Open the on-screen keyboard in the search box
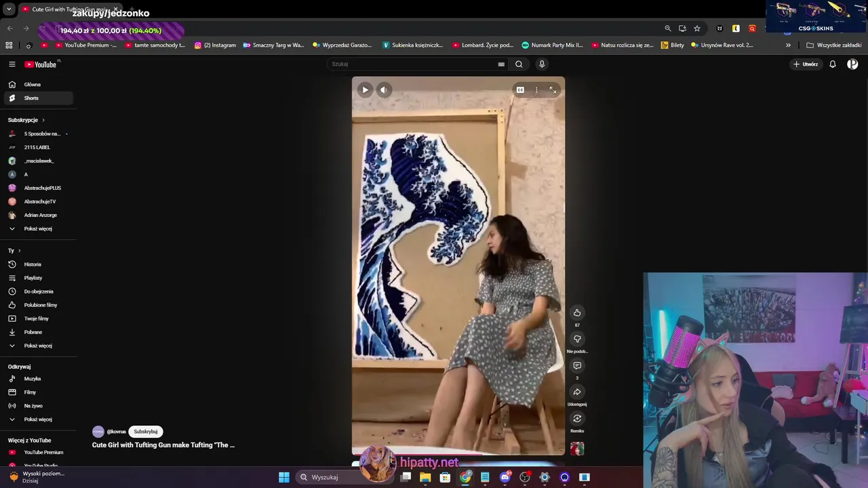Viewport: 868px width, 488px height. 501,64
